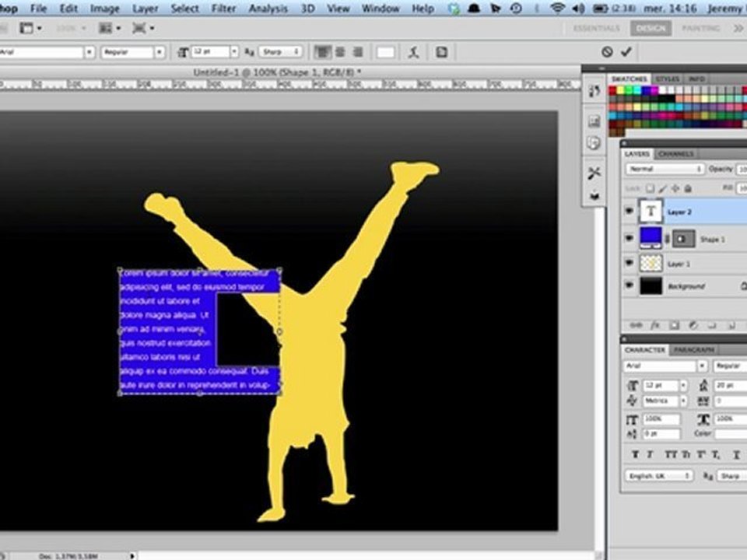Viewport: 747px width, 560px height.
Task: Open the Adjustments panel dock icon
Action: [x=594, y=121]
